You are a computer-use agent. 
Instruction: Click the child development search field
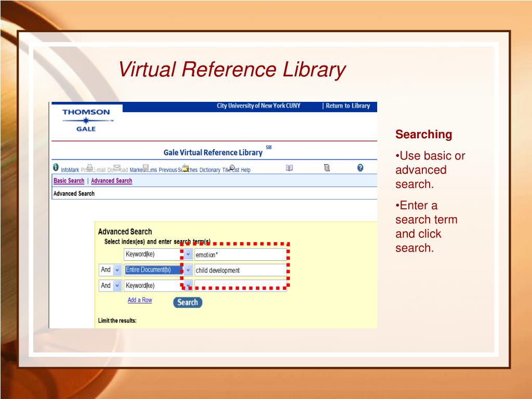(241, 270)
